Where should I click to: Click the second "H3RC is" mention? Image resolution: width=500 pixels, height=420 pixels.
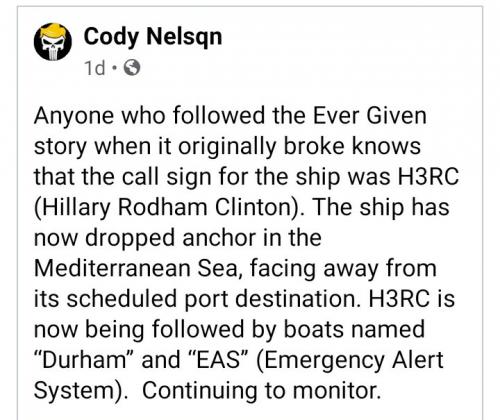pos(412,298)
